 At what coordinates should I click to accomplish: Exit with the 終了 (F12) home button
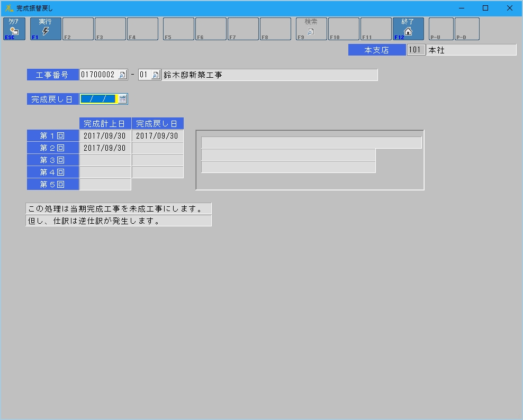(x=408, y=29)
